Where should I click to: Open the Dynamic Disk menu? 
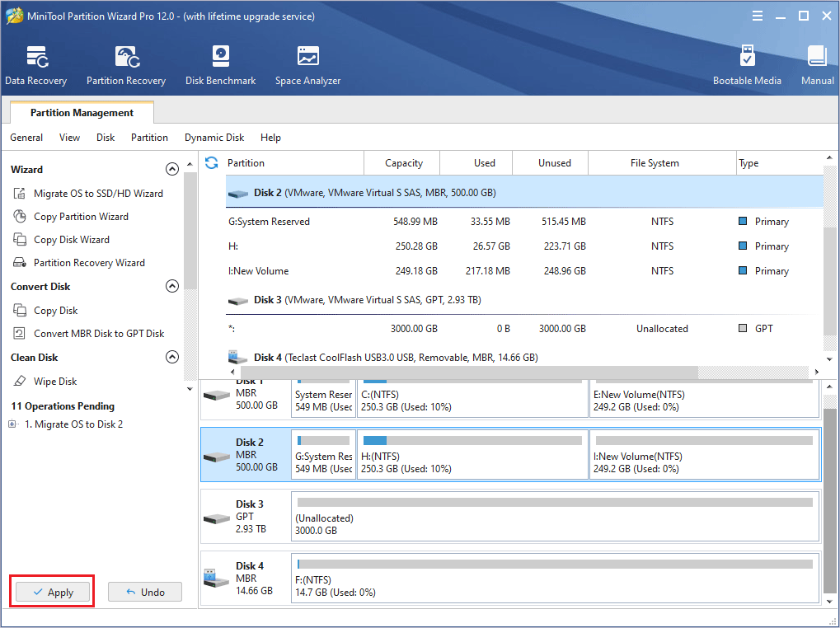214,138
